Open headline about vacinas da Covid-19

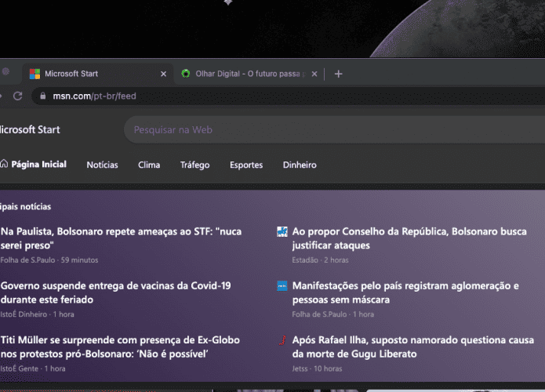point(116,292)
